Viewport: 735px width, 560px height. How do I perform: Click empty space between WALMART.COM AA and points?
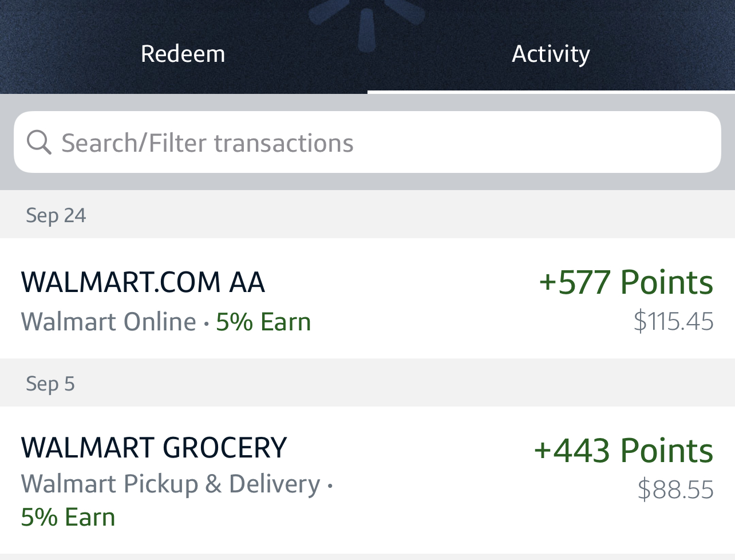pos(401,282)
